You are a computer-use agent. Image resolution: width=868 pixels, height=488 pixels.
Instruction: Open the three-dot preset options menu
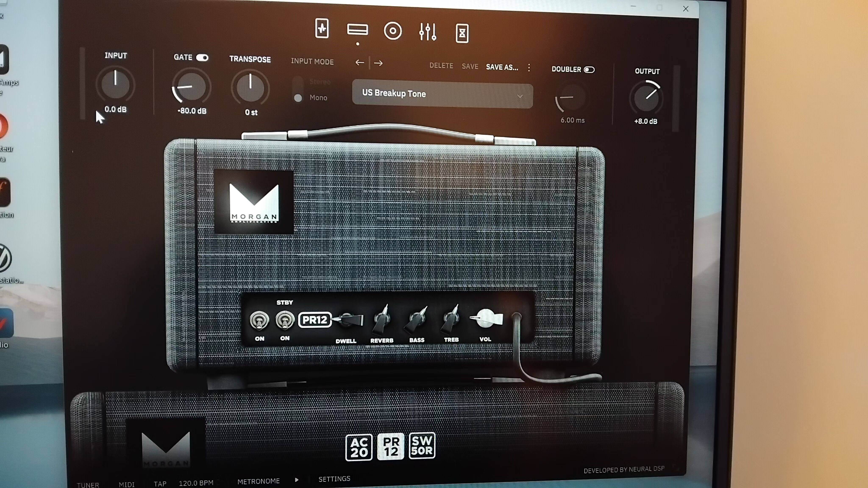(529, 68)
